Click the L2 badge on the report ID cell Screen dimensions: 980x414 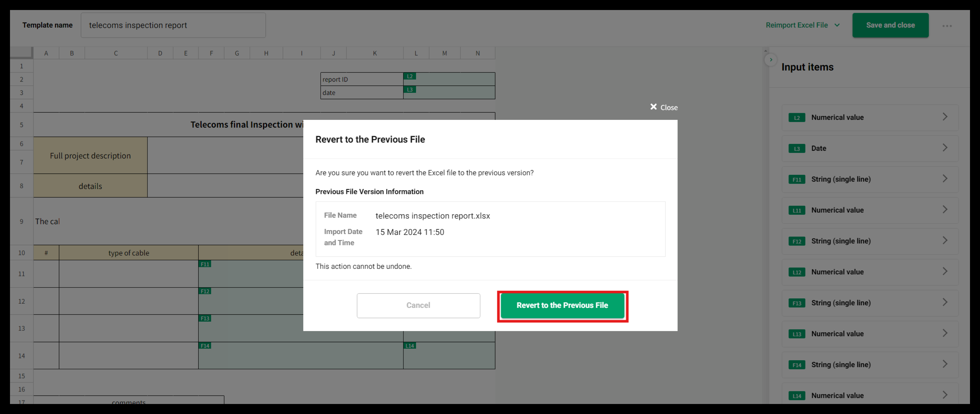point(410,76)
